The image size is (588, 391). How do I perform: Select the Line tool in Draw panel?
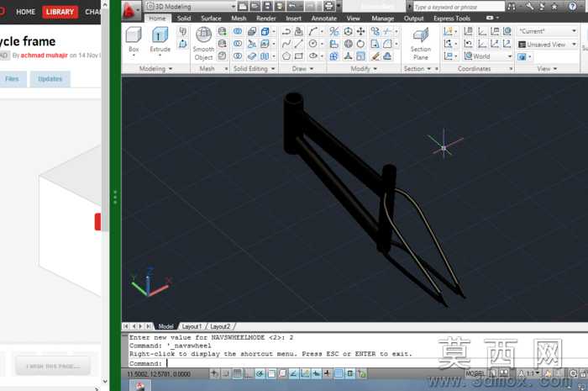299,44
